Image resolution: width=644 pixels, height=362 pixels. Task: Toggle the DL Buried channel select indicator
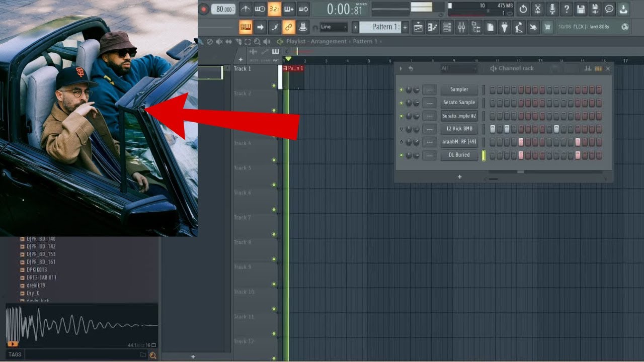(484, 155)
